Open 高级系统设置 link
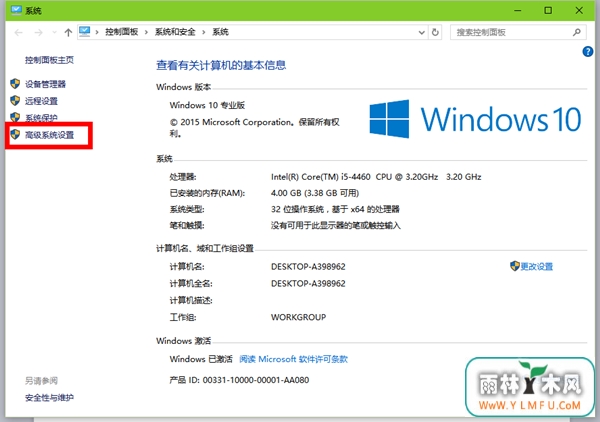Viewport: 600px width, 422px height. 49,135
